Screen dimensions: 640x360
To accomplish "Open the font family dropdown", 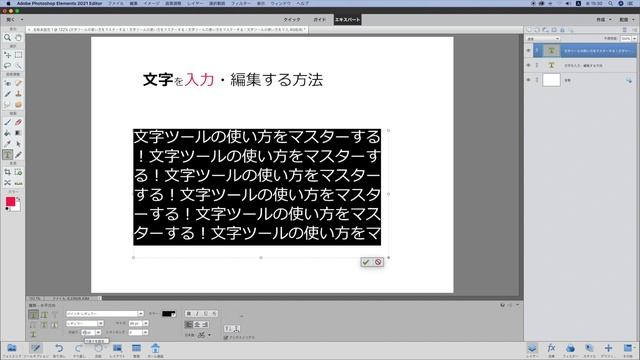I will (x=140, y=313).
